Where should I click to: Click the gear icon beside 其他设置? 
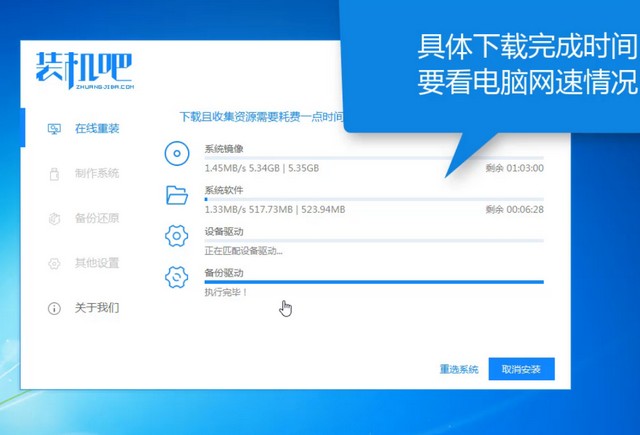point(55,263)
